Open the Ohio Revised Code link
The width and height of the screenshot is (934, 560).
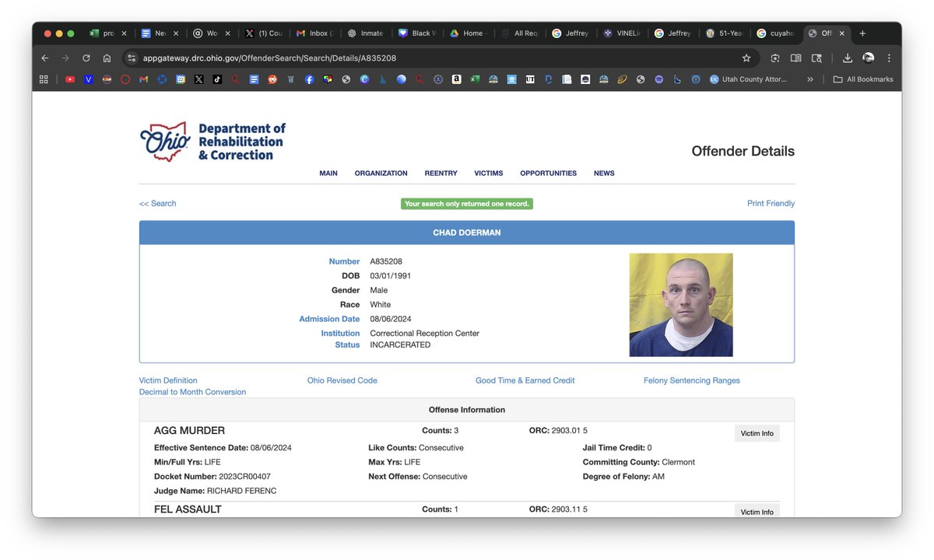coord(342,381)
